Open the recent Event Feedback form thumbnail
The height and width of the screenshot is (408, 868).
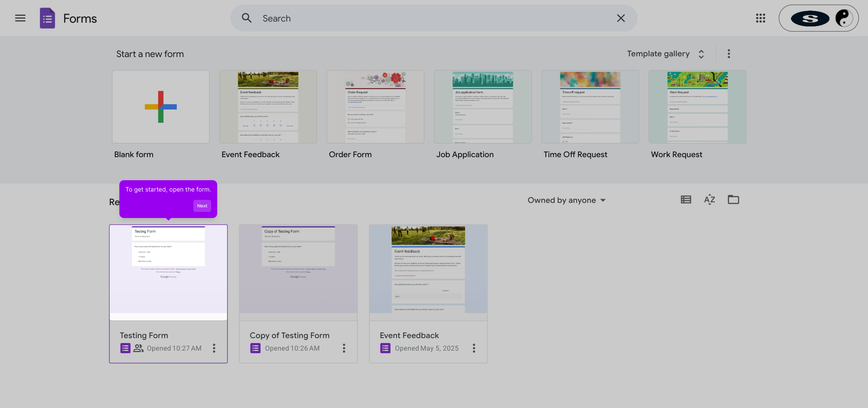pos(428,273)
